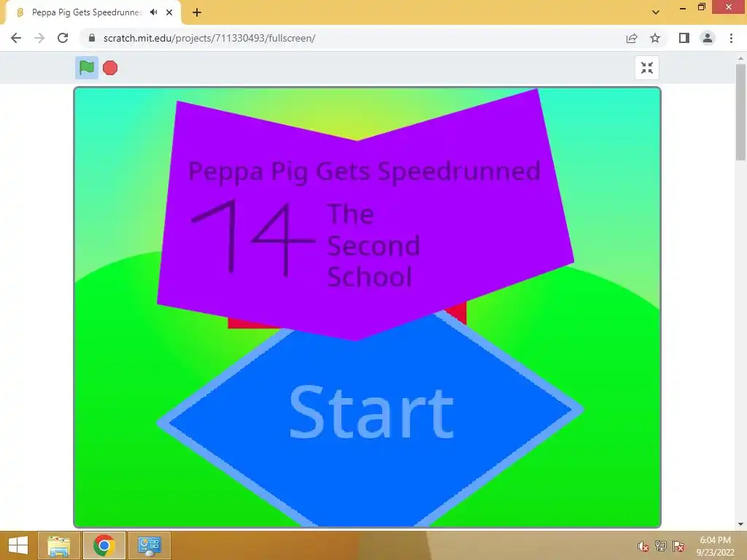Select the Peppa Pig Gets Speedrunned tab
The image size is (747, 560).
pos(86,12)
